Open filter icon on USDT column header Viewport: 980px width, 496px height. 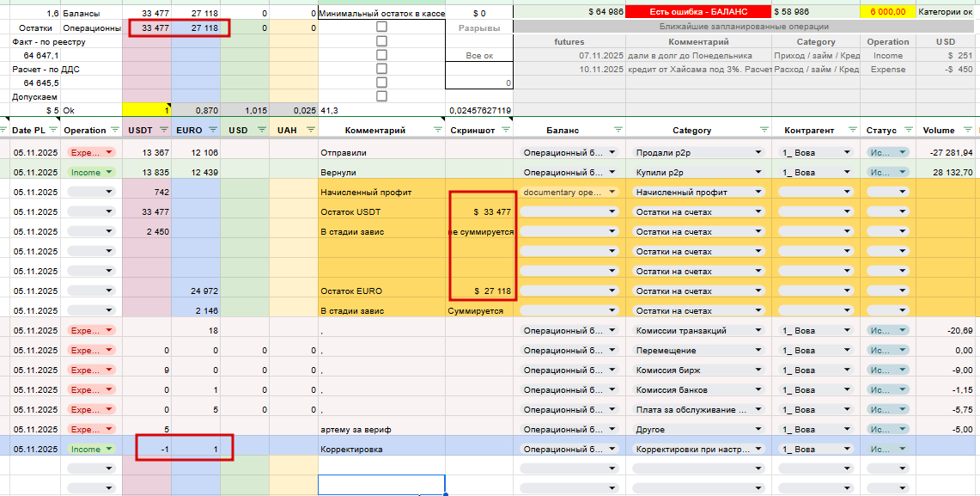click(x=164, y=130)
